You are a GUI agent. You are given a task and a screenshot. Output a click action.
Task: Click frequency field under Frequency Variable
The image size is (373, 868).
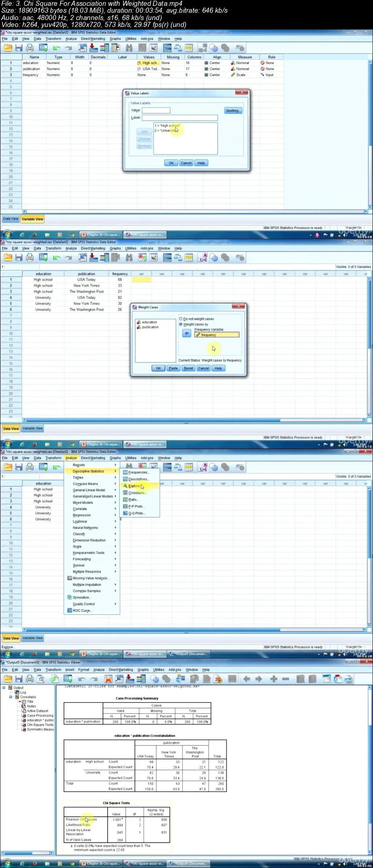point(217,335)
